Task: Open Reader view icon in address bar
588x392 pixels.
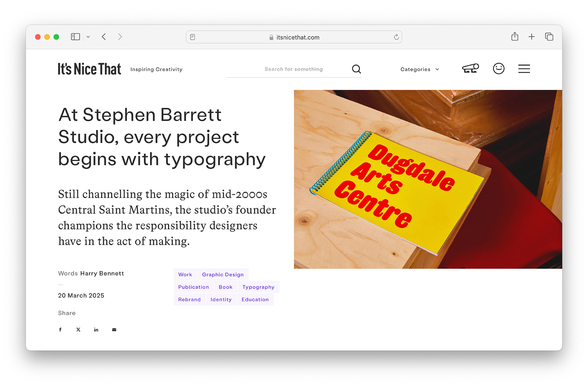Action: pyautogui.click(x=193, y=37)
